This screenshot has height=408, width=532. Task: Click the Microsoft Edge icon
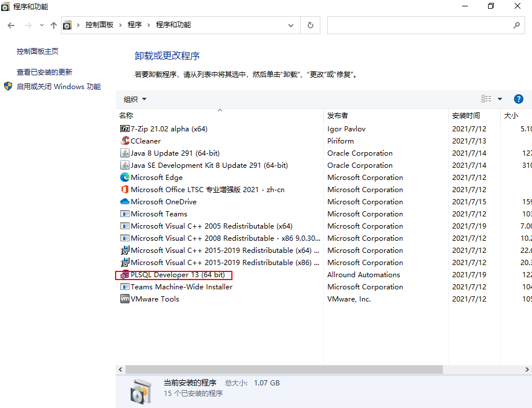tap(125, 177)
